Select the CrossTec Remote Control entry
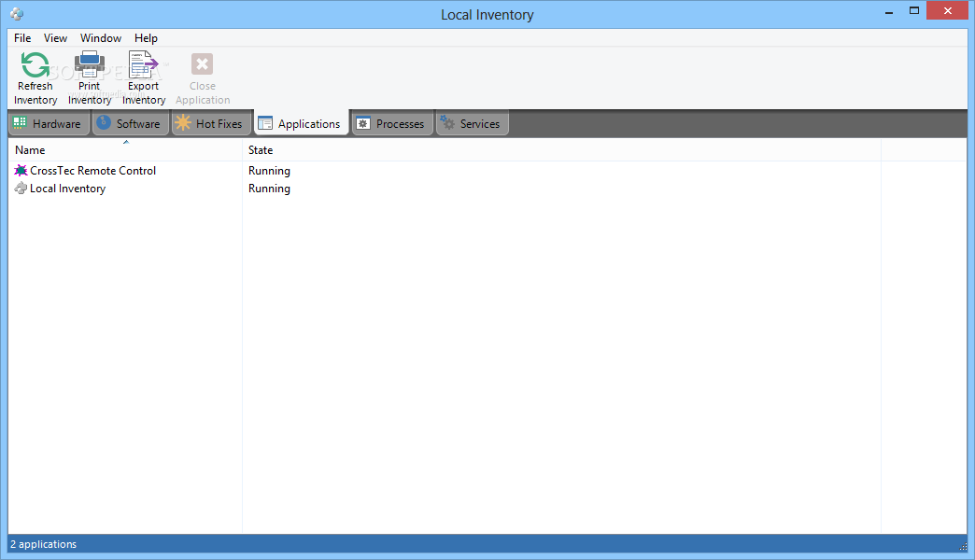975x560 pixels. click(x=92, y=170)
